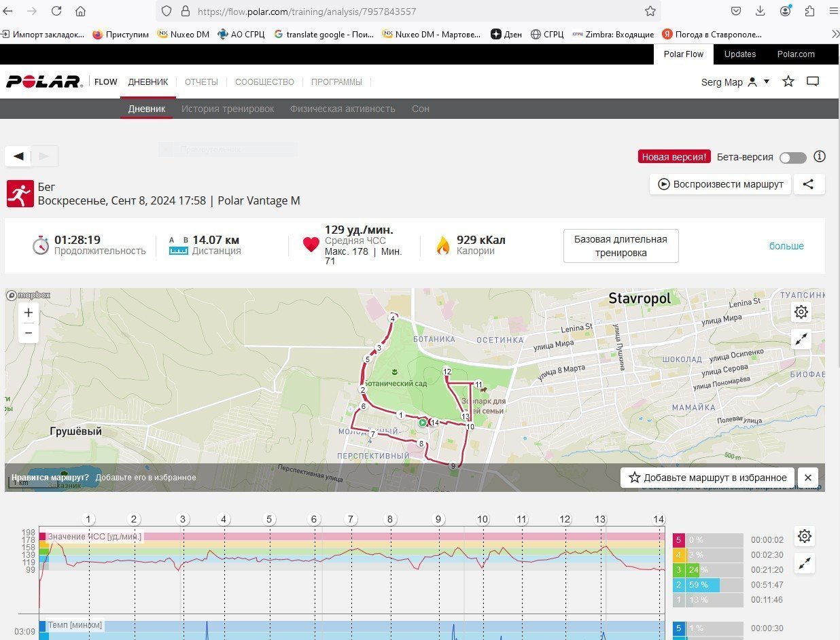This screenshot has height=640, width=840.
Task: Click the 14.07 км distance value
Action: (215, 240)
